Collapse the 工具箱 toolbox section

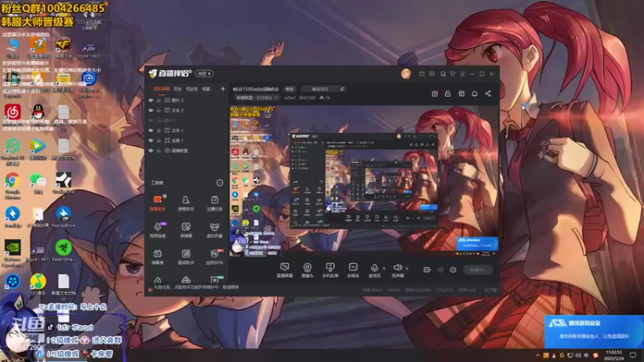(x=220, y=183)
